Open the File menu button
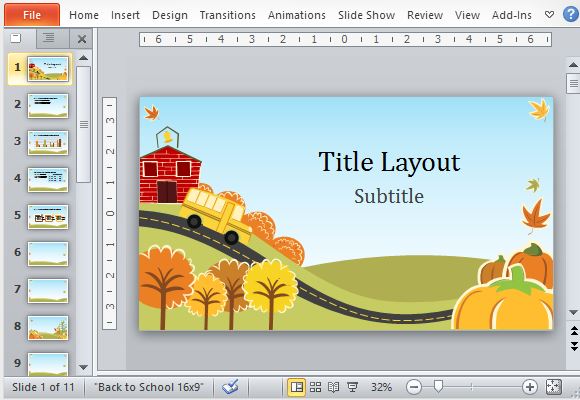 tap(32, 15)
